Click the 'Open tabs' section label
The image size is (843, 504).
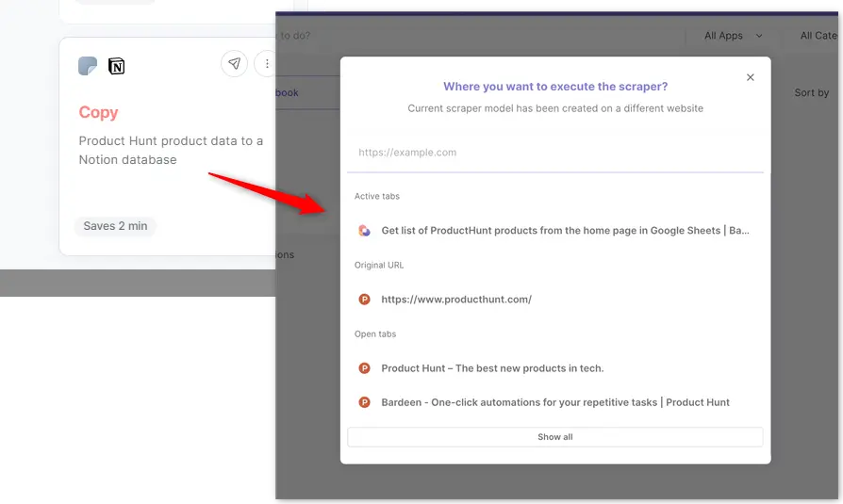[375, 333]
